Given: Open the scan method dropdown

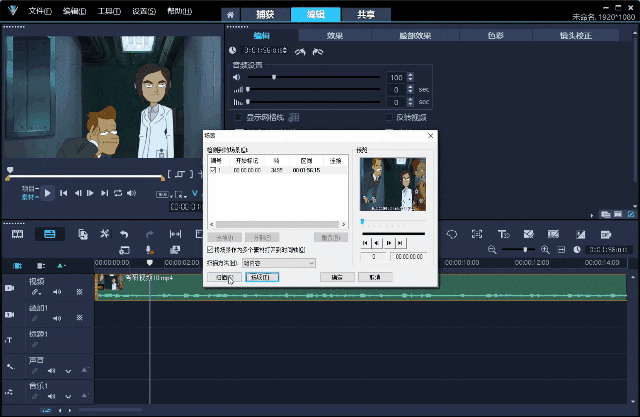Looking at the screenshot, I should pos(279,263).
